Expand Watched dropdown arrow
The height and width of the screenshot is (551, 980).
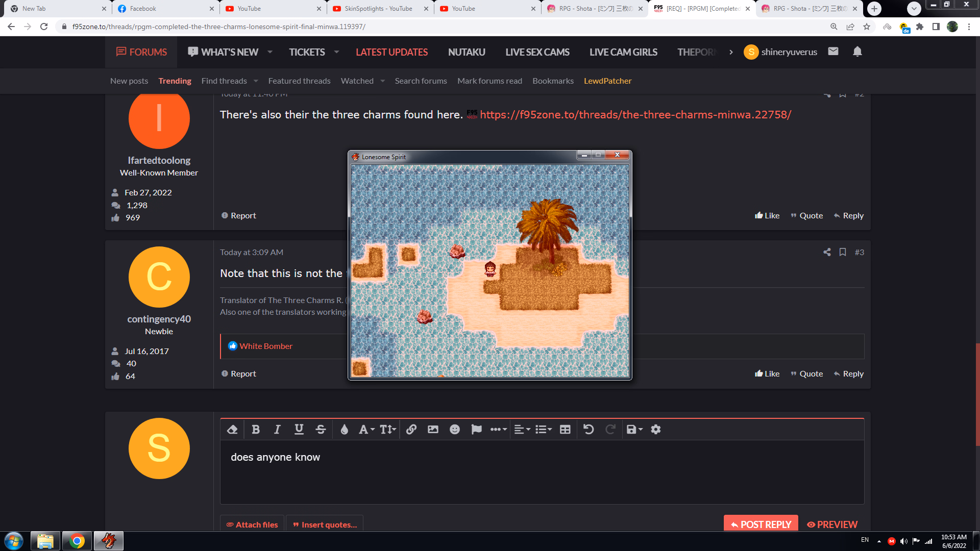tap(382, 81)
